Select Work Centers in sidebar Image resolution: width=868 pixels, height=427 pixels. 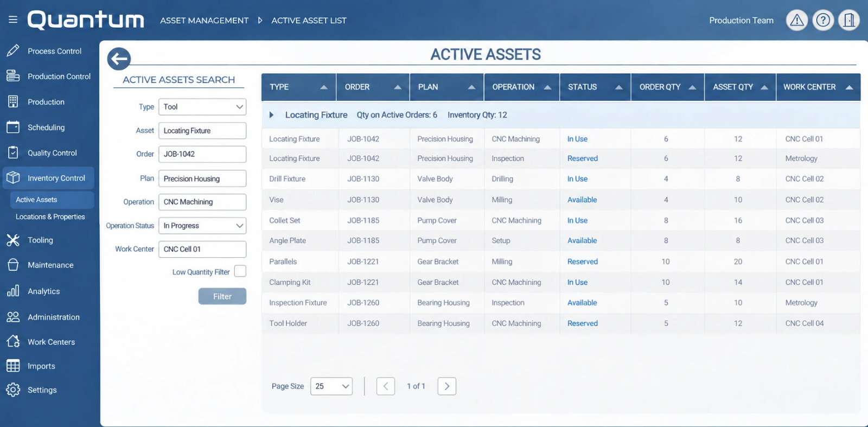point(51,342)
